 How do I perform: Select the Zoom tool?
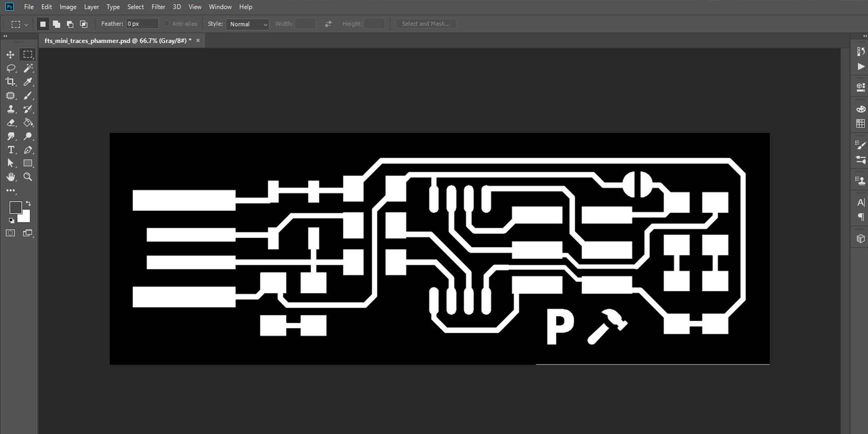(28, 177)
